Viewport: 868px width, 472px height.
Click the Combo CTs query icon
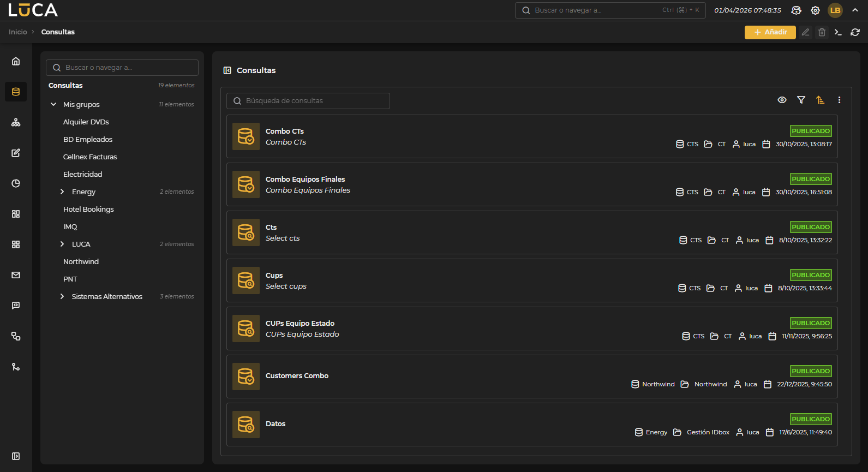point(246,136)
